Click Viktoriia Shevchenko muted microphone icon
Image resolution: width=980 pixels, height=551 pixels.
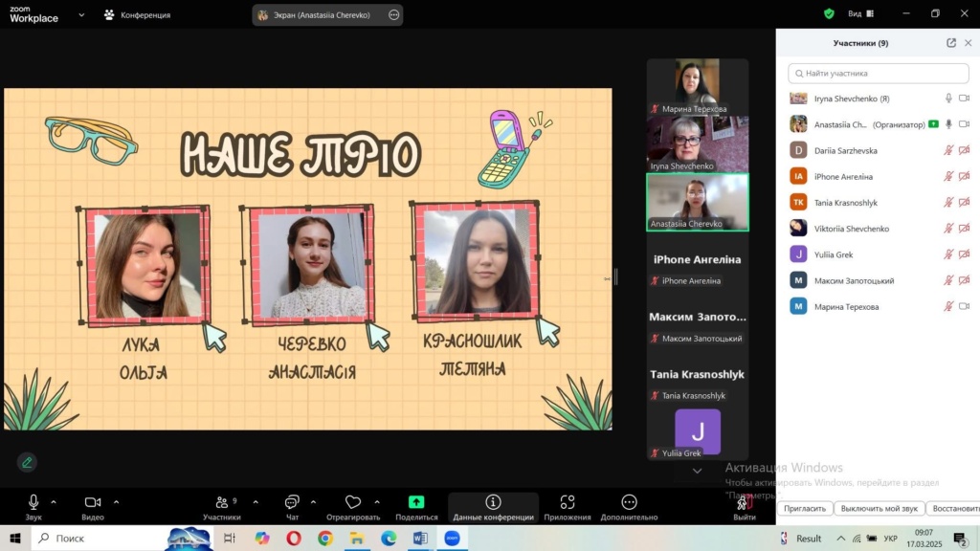point(948,229)
